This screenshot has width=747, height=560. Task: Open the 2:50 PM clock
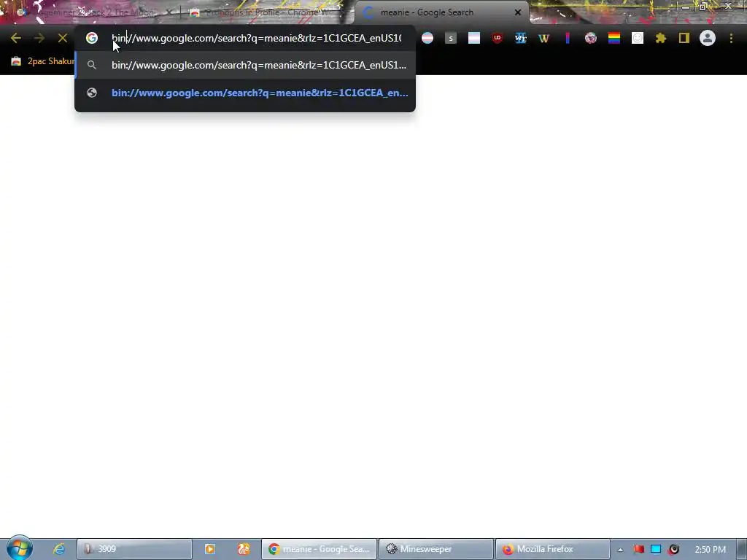click(711, 549)
